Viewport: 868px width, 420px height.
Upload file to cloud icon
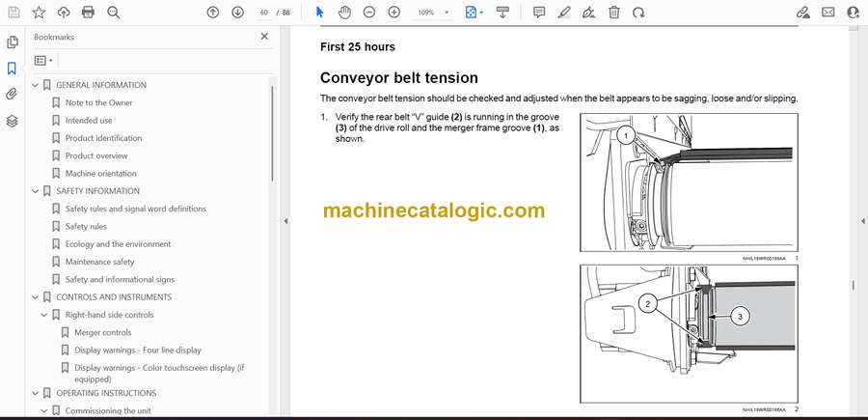pos(64,13)
